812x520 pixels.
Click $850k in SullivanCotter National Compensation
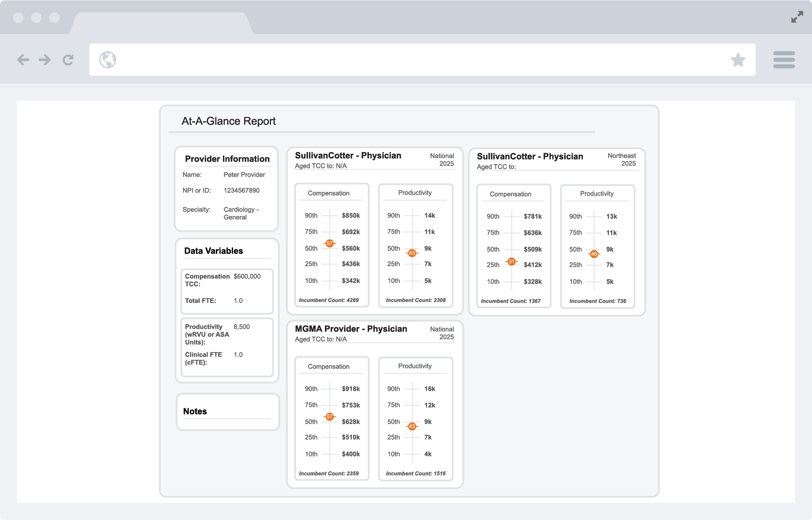pos(351,216)
